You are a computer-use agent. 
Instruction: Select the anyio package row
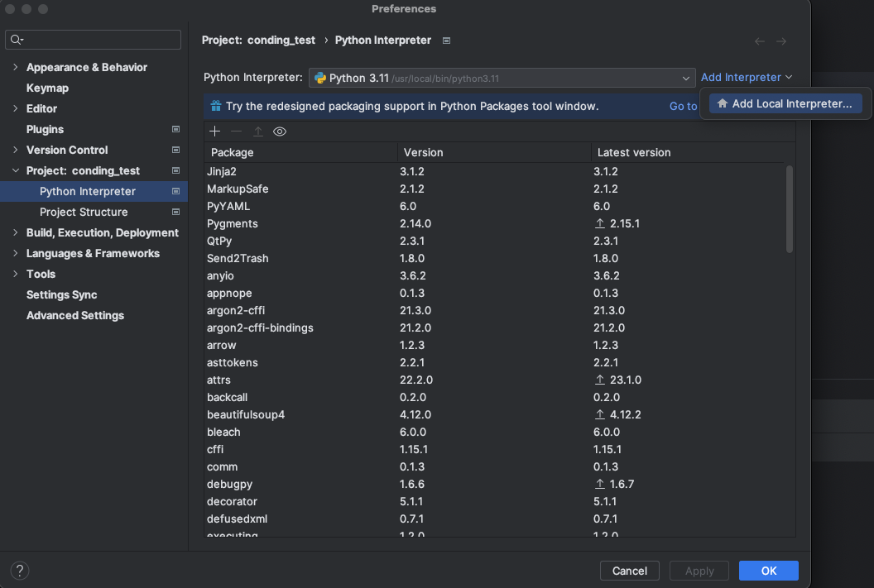coord(494,275)
